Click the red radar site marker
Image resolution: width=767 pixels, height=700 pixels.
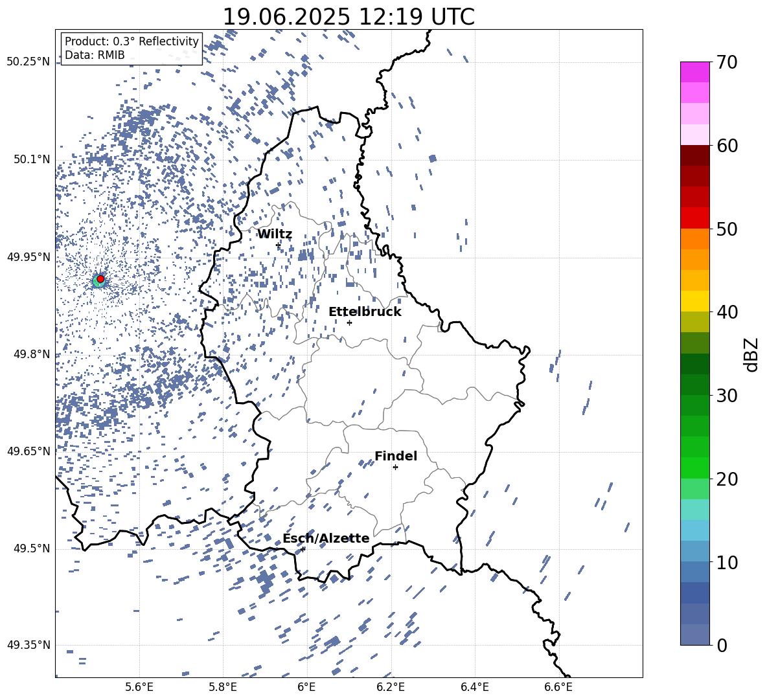tap(100, 278)
